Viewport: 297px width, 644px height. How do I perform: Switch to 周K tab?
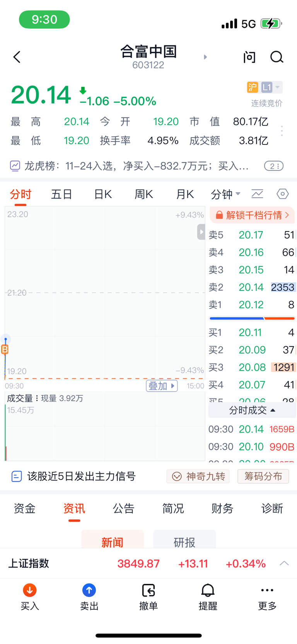[144, 194]
